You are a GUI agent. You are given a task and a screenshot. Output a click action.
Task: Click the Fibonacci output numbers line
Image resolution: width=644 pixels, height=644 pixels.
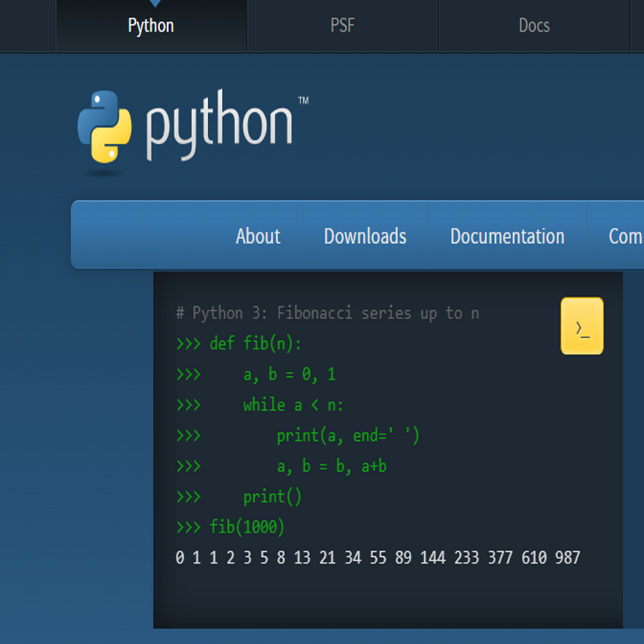point(377,558)
